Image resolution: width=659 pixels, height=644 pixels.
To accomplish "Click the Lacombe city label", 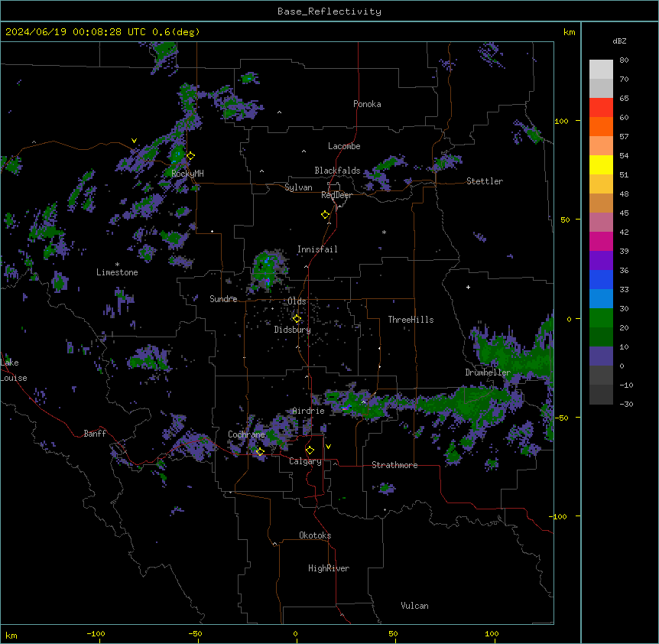I will 344,146.
